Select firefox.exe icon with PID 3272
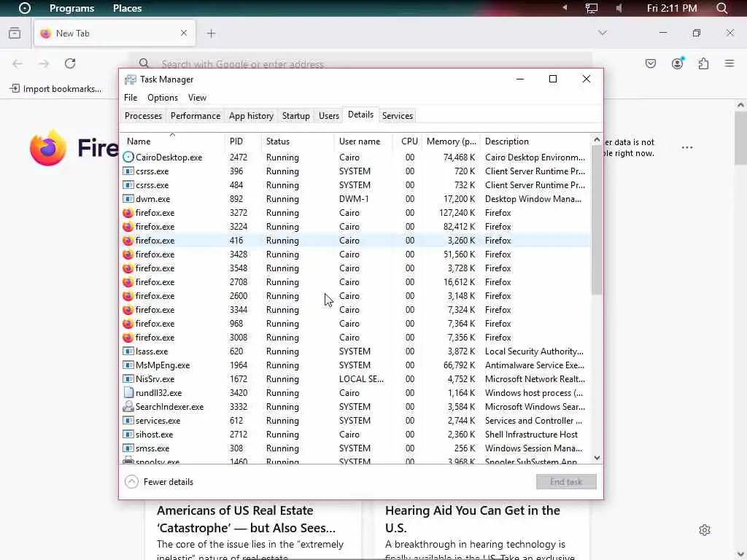Image resolution: width=747 pixels, height=560 pixels. pyautogui.click(x=128, y=213)
